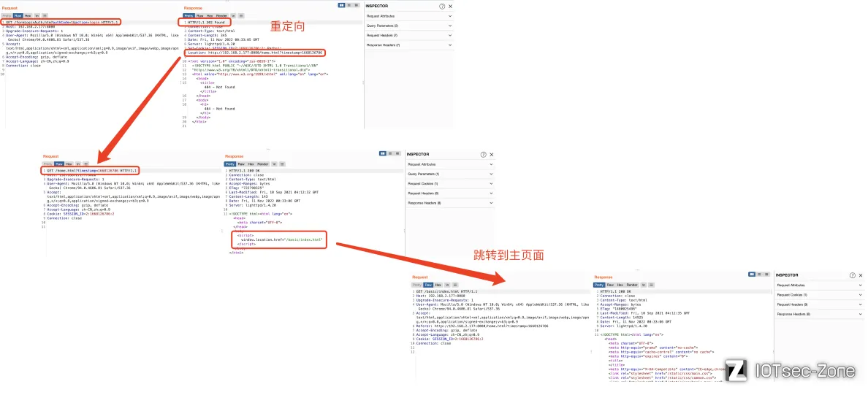This screenshot has width=868, height=395.
Task: Close the Inspector in the middle panel
Action: (492, 155)
